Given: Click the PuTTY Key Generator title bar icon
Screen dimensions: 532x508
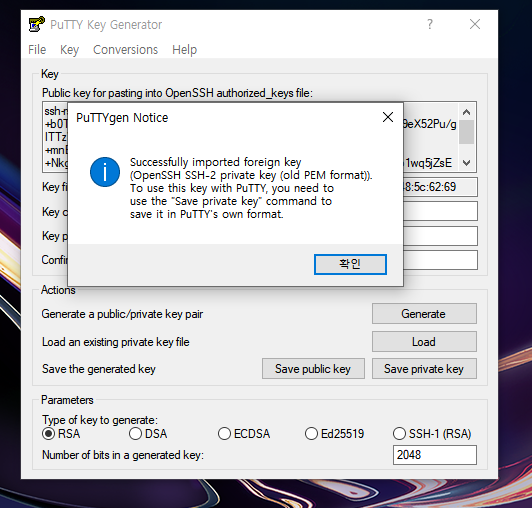Looking at the screenshot, I should point(37,24).
